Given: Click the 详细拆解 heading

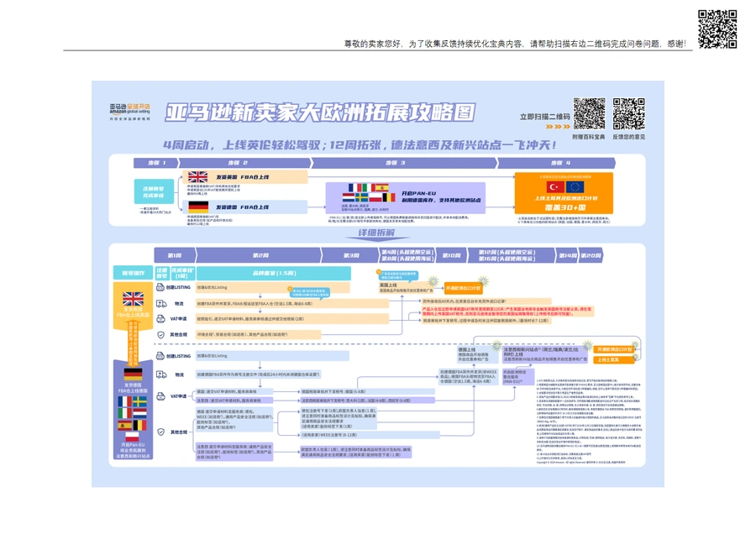Looking at the screenshot, I should tap(376, 233).
